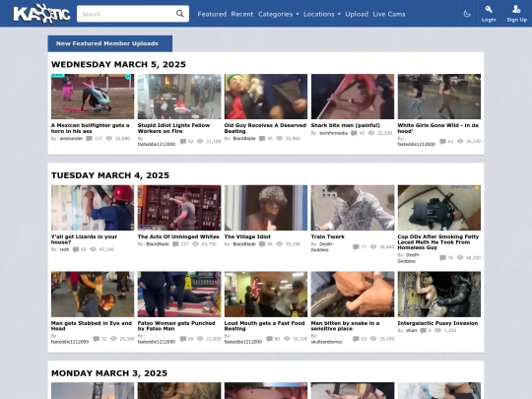This screenshot has width=532, height=399.
Task: Open the Shark bite man thumbnail
Action: (353, 97)
